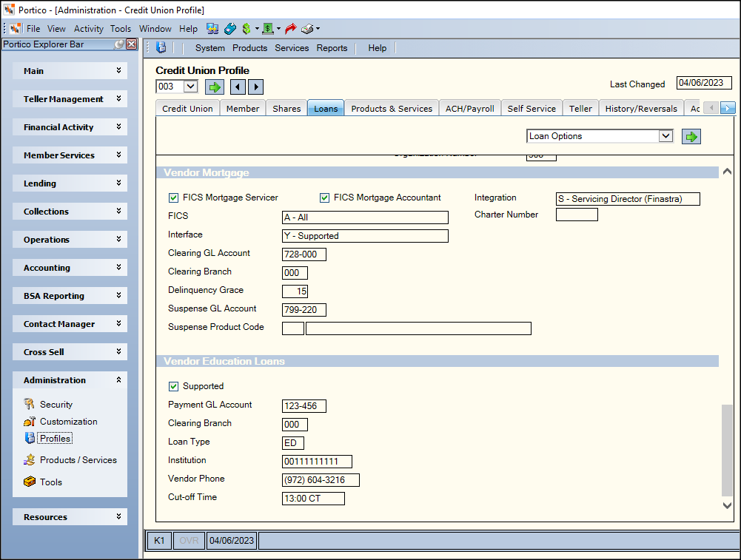741x560 pixels.
Task: Open dropdown arrow next to printer icon
Action: tap(318, 29)
